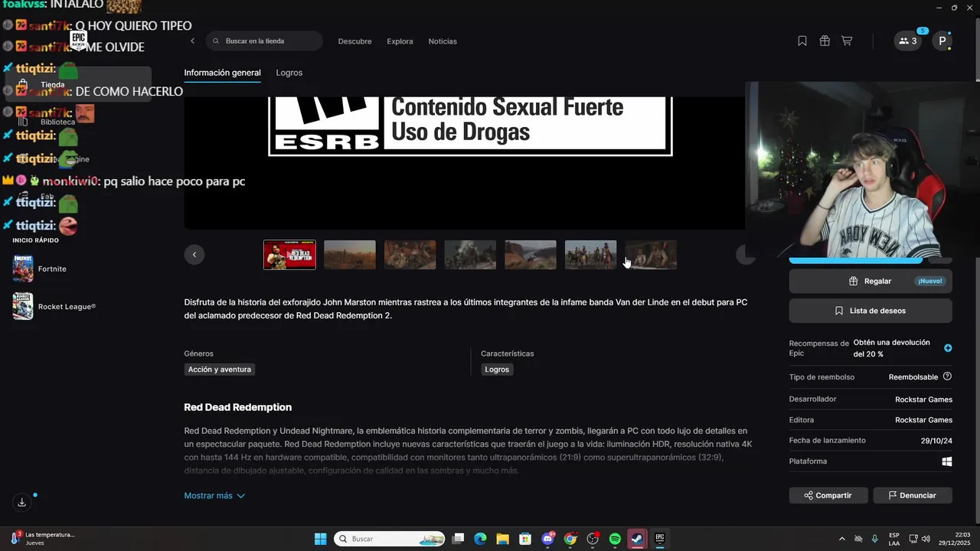Open File Explorer from the taskbar
This screenshot has height=551, width=980.
pyautogui.click(x=502, y=539)
